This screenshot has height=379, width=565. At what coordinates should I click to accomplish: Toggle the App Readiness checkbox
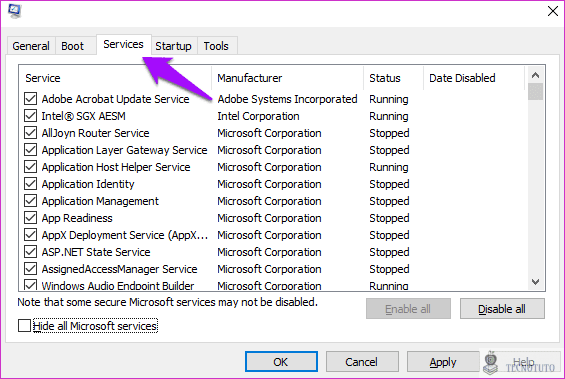[x=30, y=218]
